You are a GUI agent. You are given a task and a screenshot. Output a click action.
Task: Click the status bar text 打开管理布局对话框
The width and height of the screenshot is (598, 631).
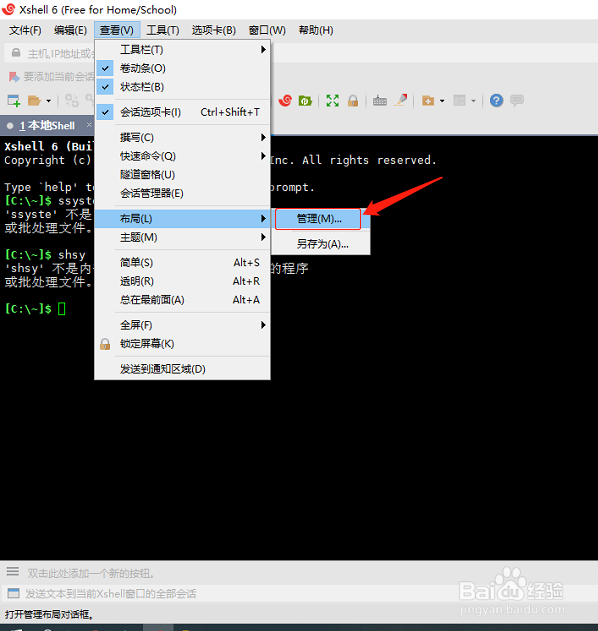click(x=49, y=615)
